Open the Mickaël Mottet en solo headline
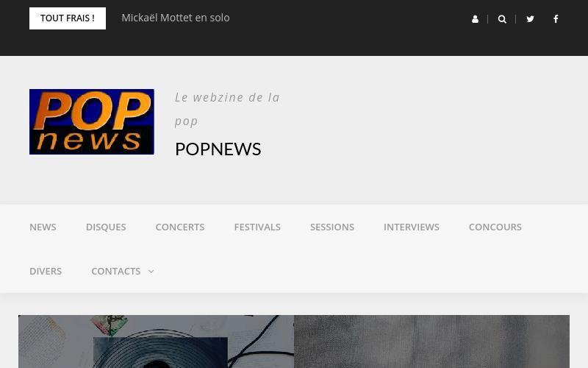The image size is (588, 368). 176,18
